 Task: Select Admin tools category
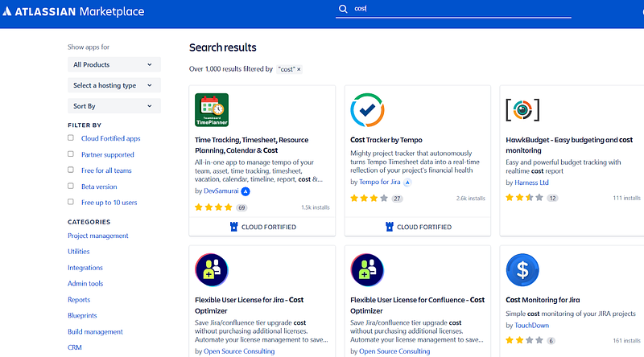[x=85, y=284]
